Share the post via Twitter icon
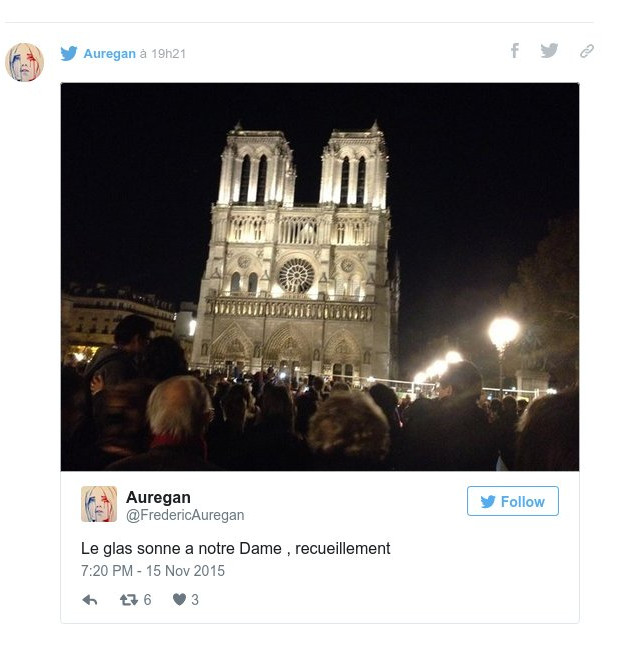Image resolution: width=619 pixels, height=645 pixels. point(549,51)
